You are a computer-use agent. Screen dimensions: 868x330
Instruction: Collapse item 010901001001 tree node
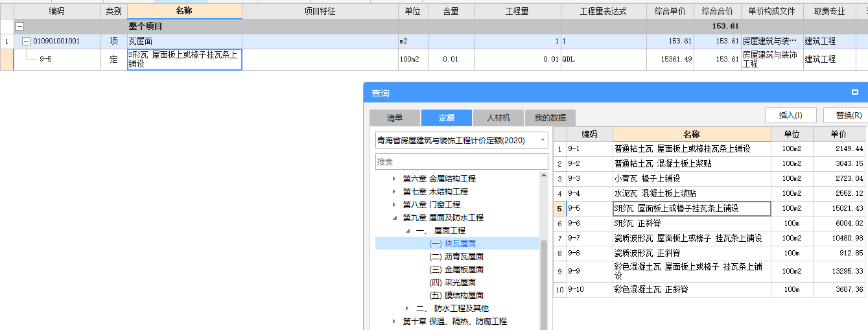26,41
